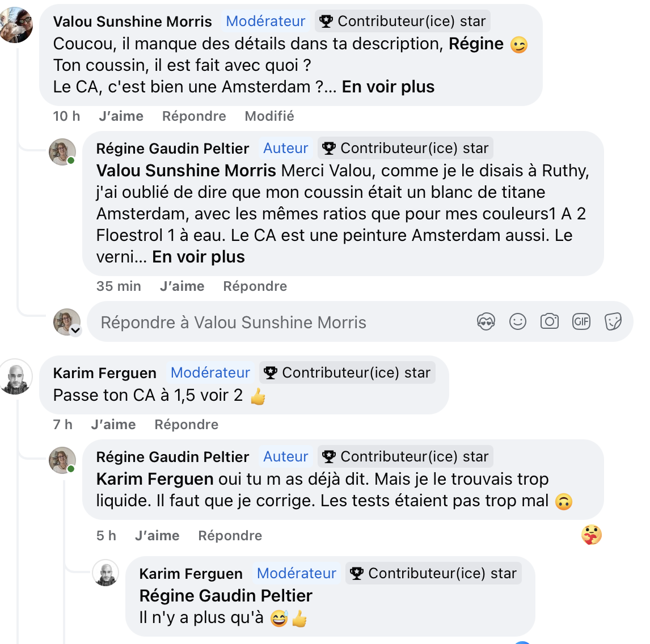650x644 pixels.
Task: Open sticker picker in reply box
Action: [613, 322]
